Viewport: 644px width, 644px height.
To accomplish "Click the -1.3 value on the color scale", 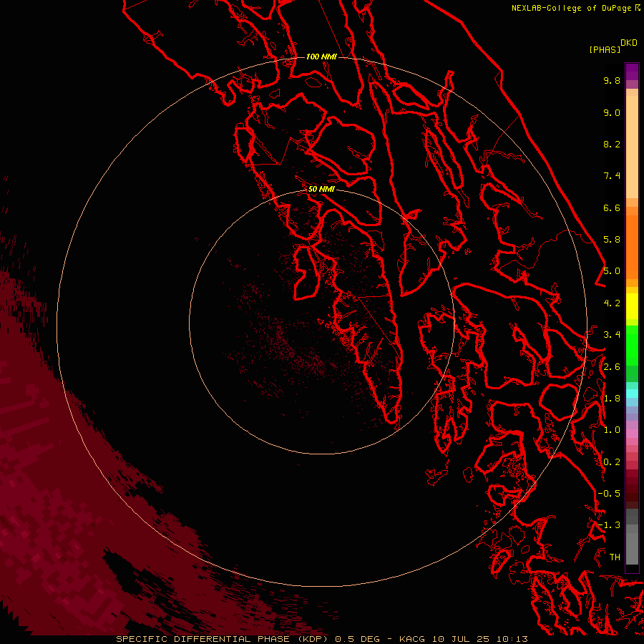I will point(609,525).
